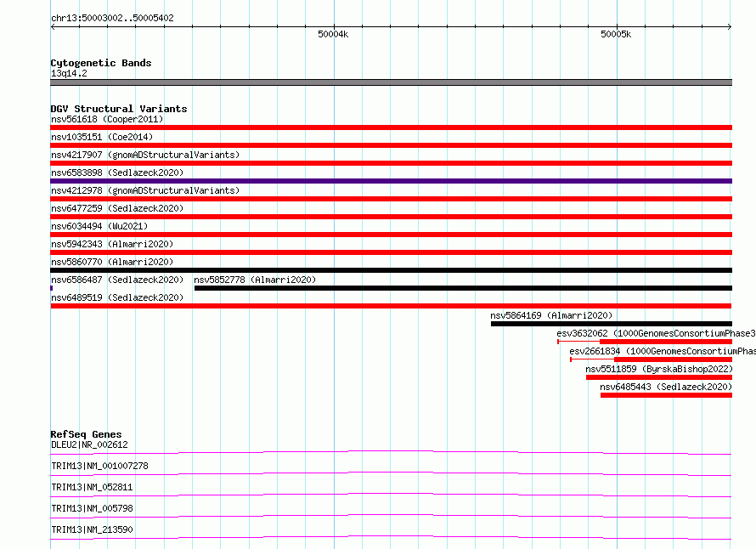
Task: Open variant nsv6586487 (Sedlazeck2020) label
Action: [x=117, y=280]
